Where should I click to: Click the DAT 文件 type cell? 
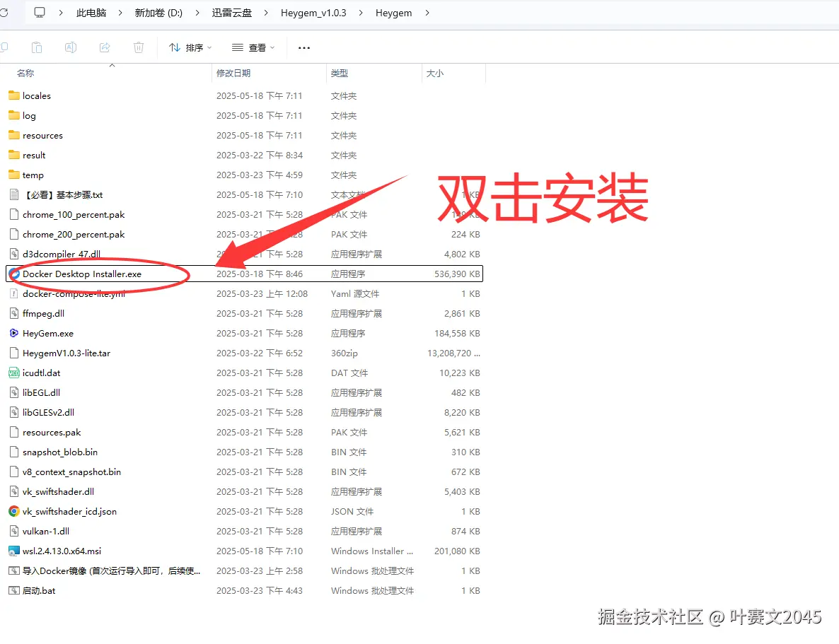coord(349,373)
